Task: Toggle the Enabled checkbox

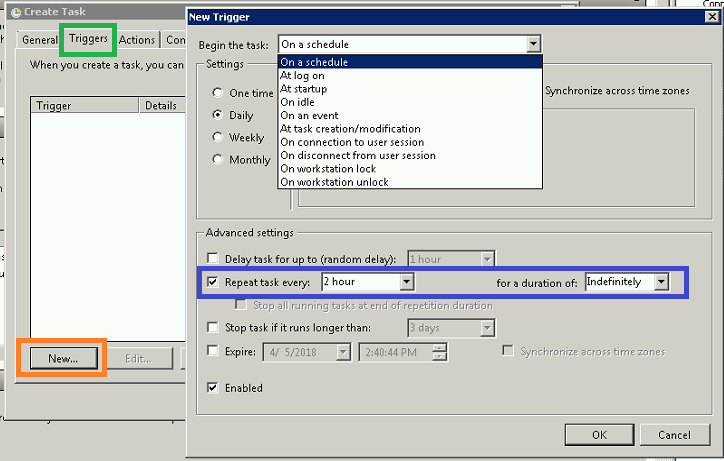Action: click(213, 388)
